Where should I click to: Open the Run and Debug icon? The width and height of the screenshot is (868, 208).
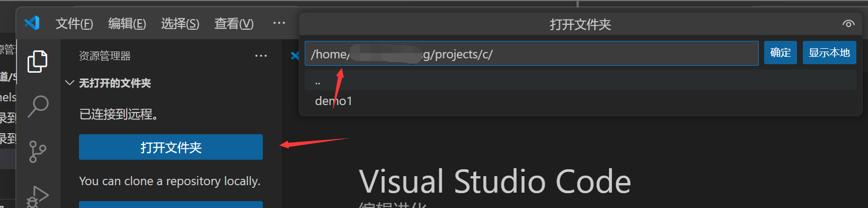click(x=38, y=196)
